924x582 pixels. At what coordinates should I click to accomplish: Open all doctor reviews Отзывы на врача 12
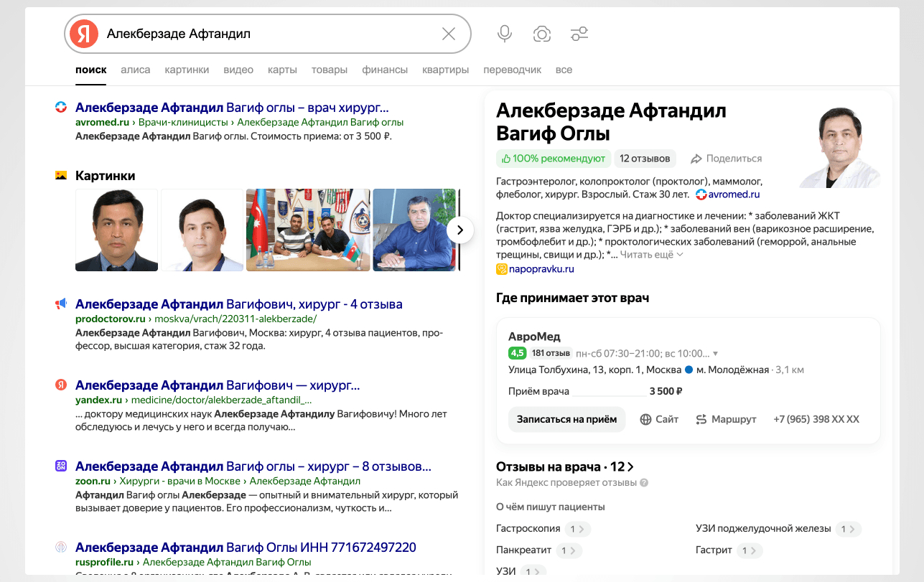[565, 466]
